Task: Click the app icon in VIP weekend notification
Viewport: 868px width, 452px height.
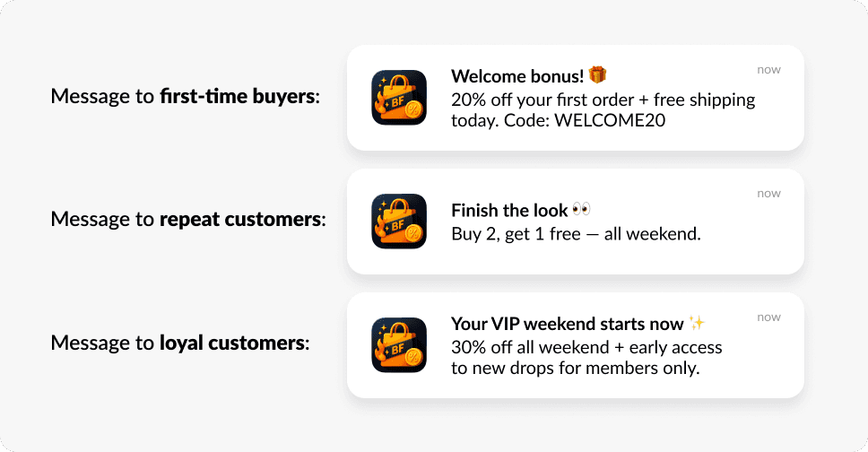Action: pyautogui.click(x=399, y=345)
